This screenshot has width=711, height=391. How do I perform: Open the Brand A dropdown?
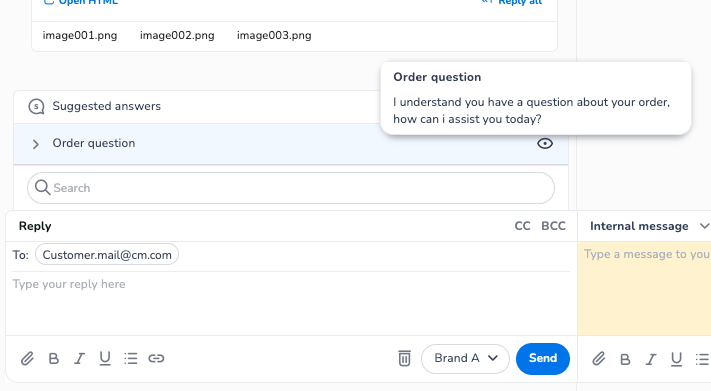(x=465, y=359)
